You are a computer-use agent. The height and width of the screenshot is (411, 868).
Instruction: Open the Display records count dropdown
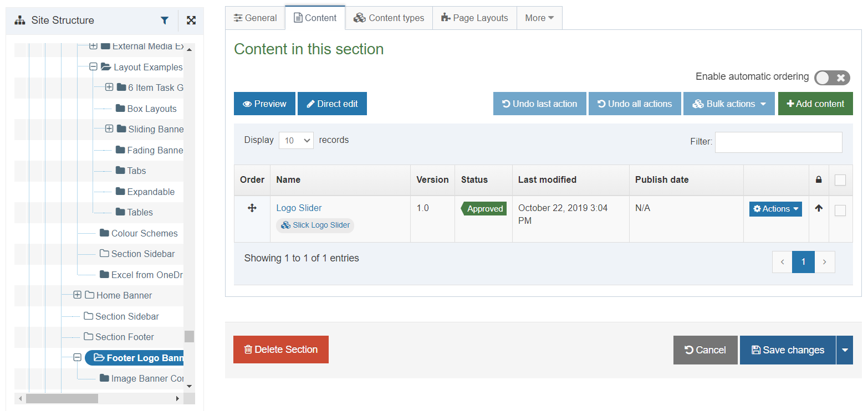pos(296,141)
